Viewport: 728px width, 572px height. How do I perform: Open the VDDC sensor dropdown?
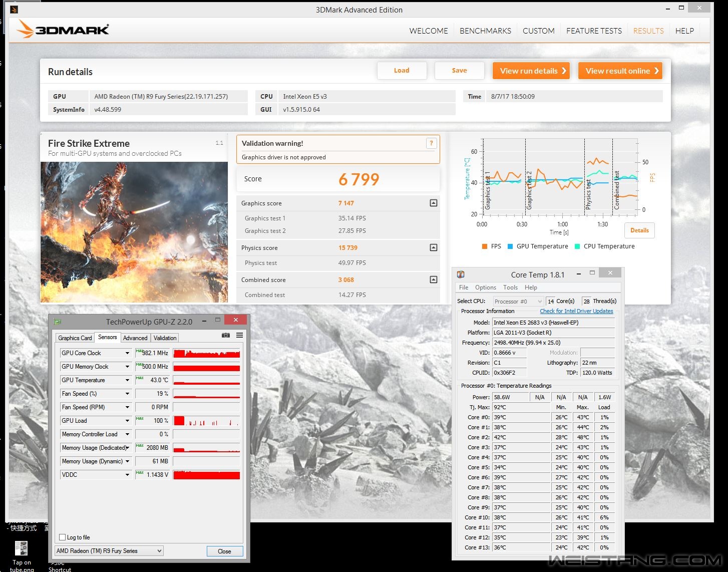coord(127,475)
